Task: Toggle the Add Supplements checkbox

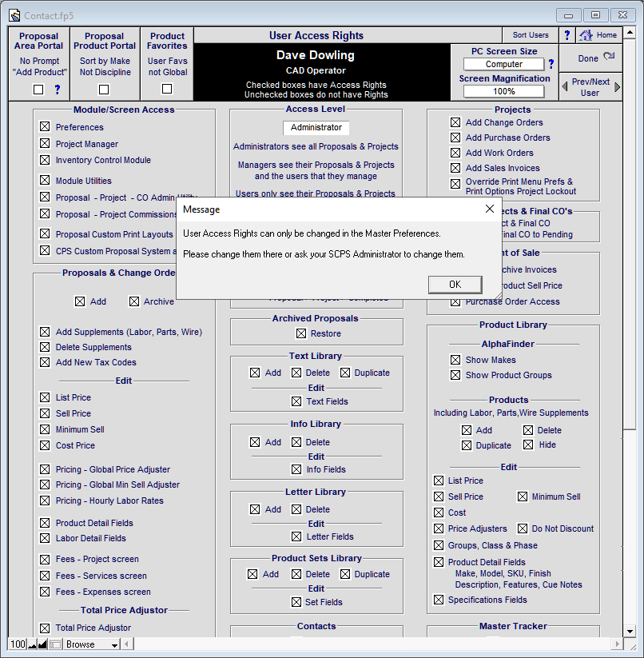Action: click(x=45, y=332)
